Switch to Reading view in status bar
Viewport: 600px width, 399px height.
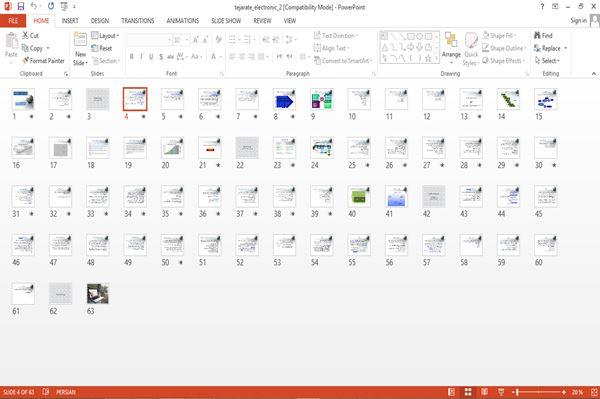(x=484, y=392)
